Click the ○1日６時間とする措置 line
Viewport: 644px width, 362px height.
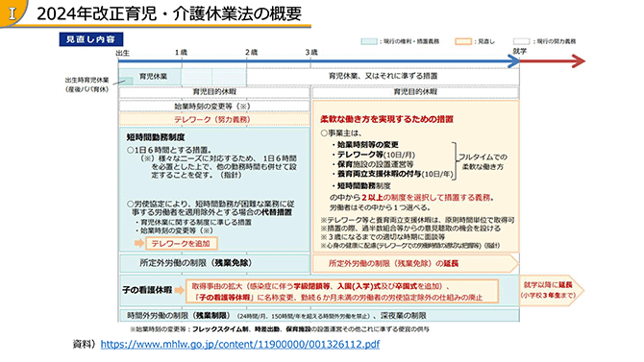[169, 150]
